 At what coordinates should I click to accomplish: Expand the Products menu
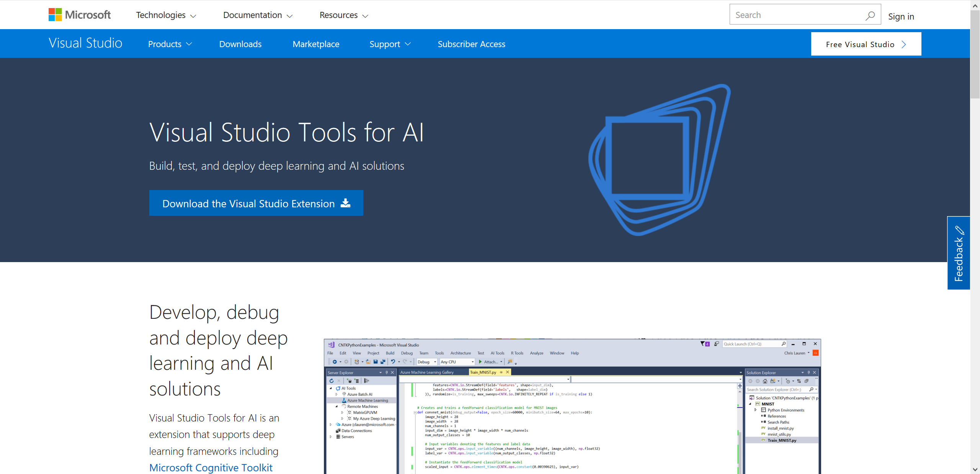170,44
